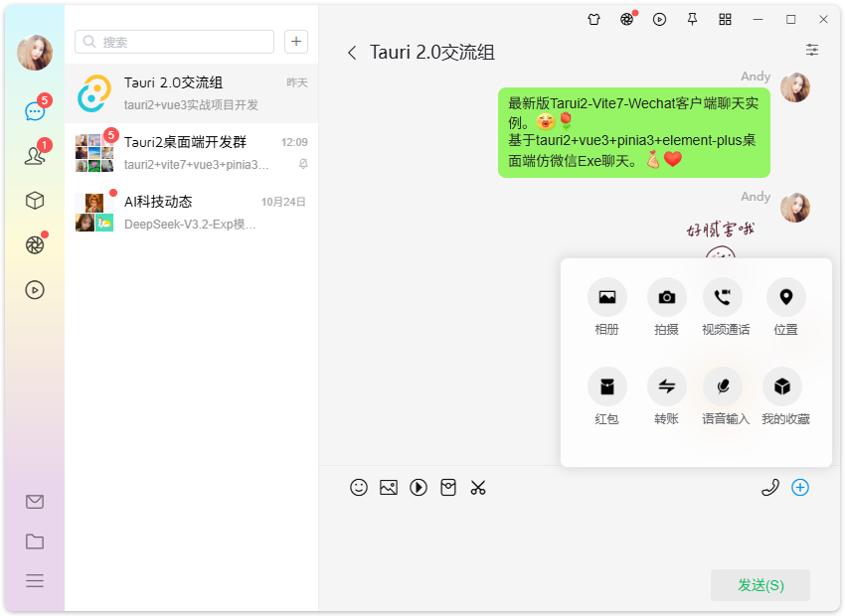Screen dimensions: 845x616
Task: Open the emoji picker
Action: click(x=359, y=488)
